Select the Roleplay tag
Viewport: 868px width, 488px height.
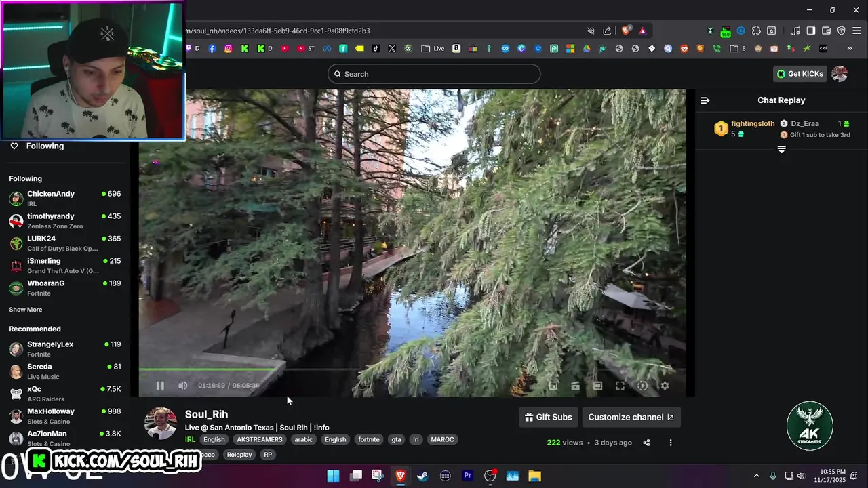239,455
